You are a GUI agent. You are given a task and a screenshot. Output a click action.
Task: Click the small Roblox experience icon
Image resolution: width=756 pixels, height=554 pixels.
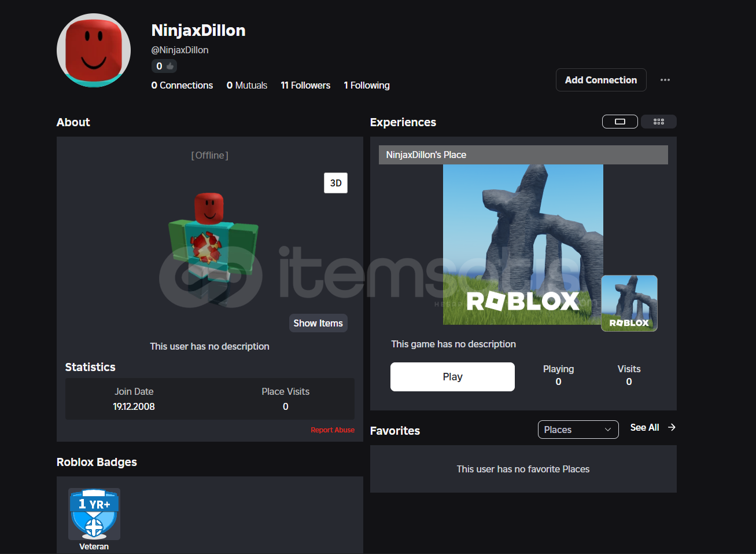629,303
